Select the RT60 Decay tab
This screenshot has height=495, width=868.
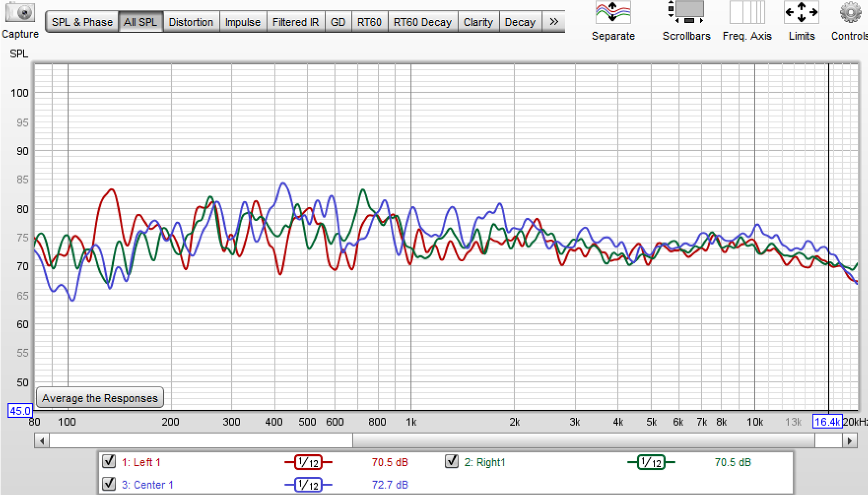point(422,22)
